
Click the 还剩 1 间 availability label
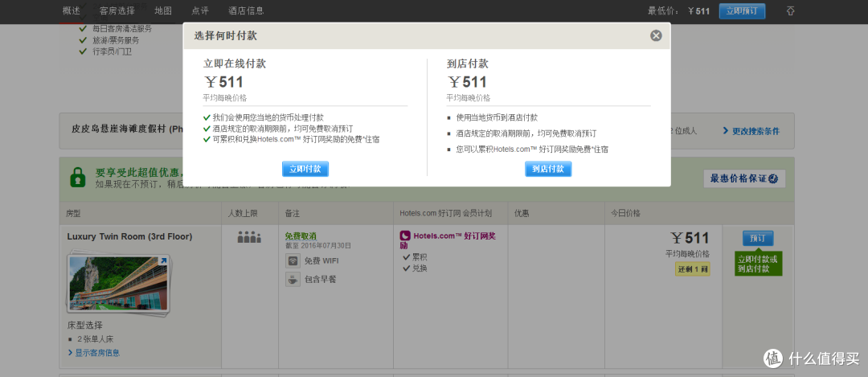[692, 269]
